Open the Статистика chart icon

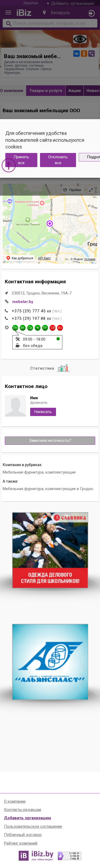[63, 368]
